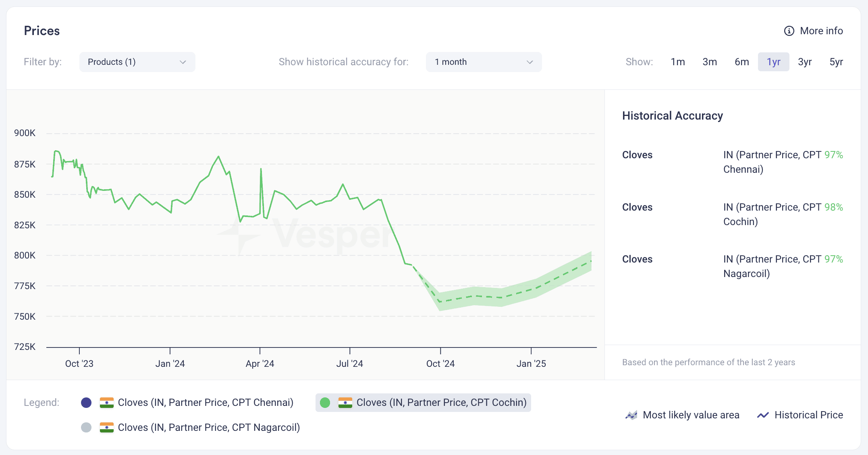Screen dimensions: 868x455
Task: Select the 1yr time range
Action: coord(773,62)
